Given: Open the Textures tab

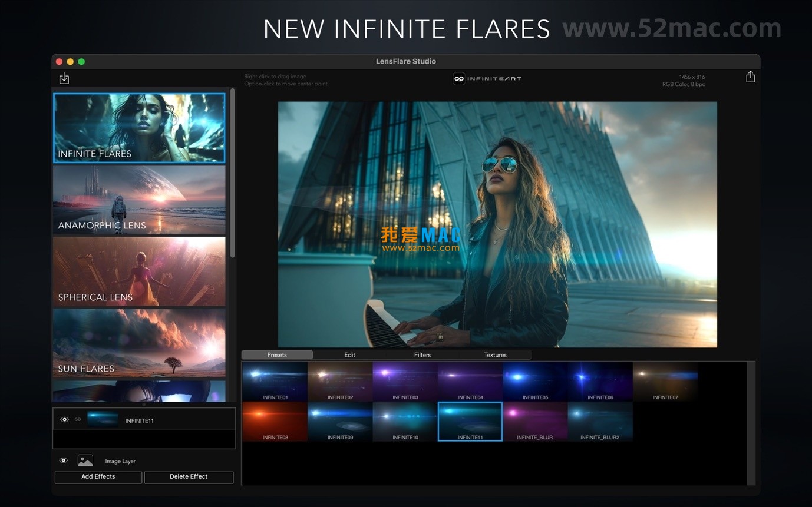Looking at the screenshot, I should click(495, 354).
